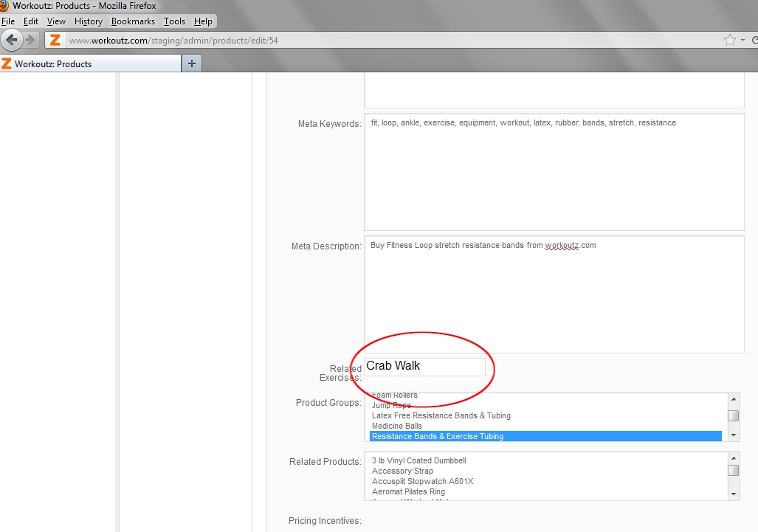This screenshot has height=532, width=758.
Task: Click the Related Products list scrollbar thumb
Action: pyautogui.click(x=734, y=470)
